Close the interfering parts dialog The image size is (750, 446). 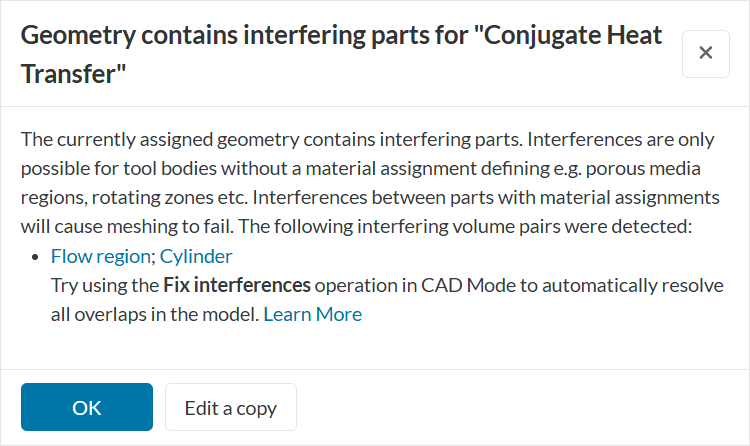[x=705, y=53]
